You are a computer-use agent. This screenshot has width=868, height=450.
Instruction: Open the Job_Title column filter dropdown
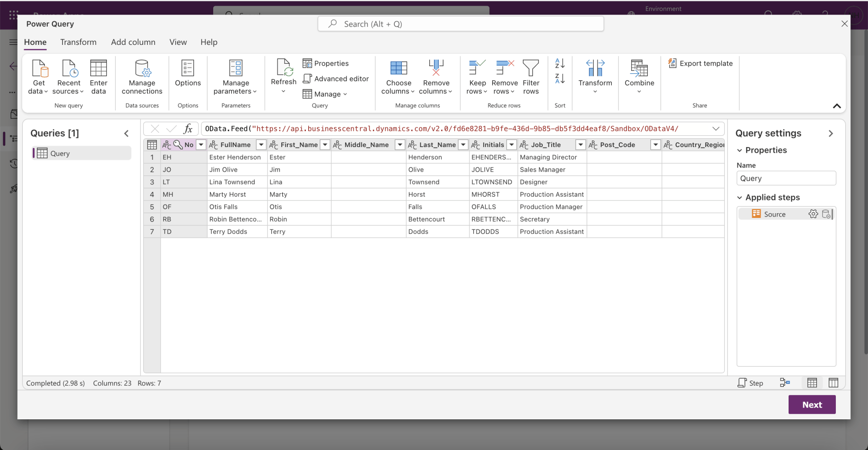(580, 145)
